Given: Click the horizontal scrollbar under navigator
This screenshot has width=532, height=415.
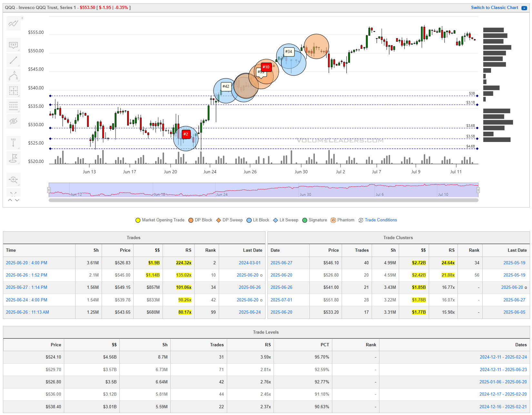Looking at the screenshot, I should (x=263, y=200).
